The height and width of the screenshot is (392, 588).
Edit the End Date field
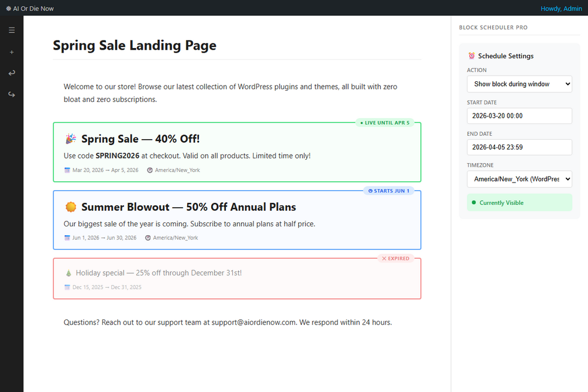coord(519,147)
